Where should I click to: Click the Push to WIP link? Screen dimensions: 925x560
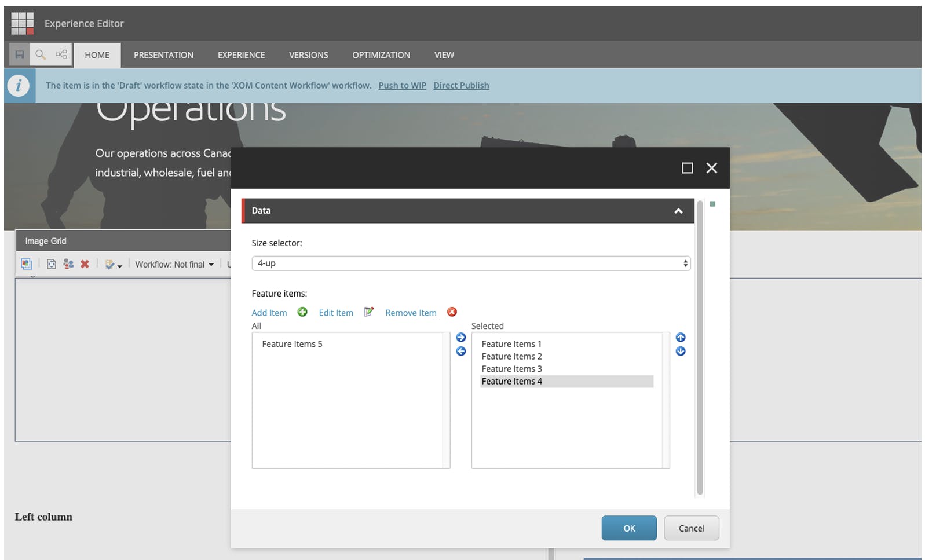(x=403, y=86)
